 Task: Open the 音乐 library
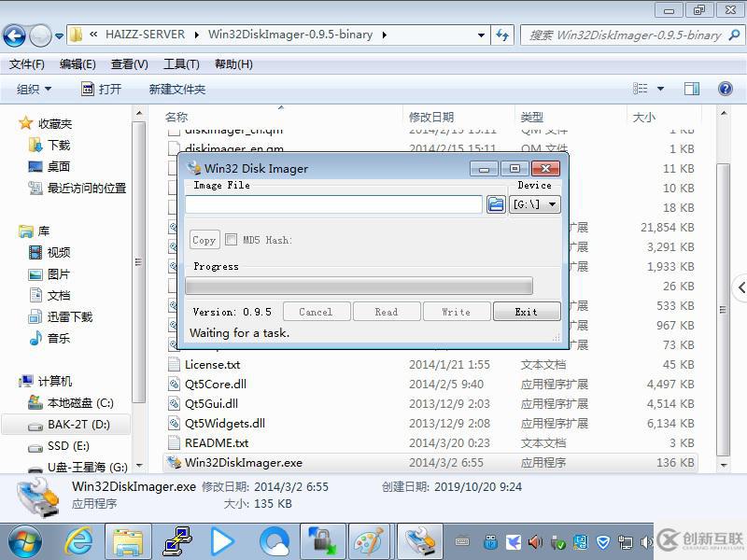click(x=59, y=338)
